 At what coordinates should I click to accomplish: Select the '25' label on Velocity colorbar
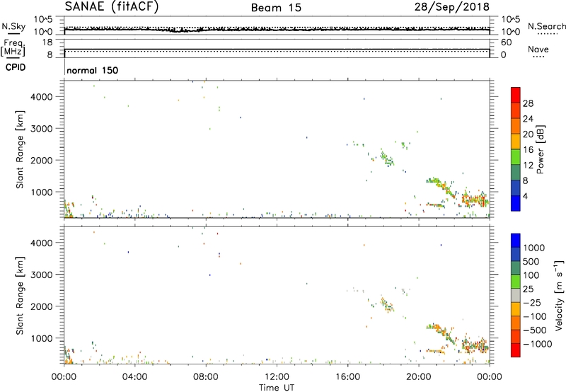click(528, 289)
